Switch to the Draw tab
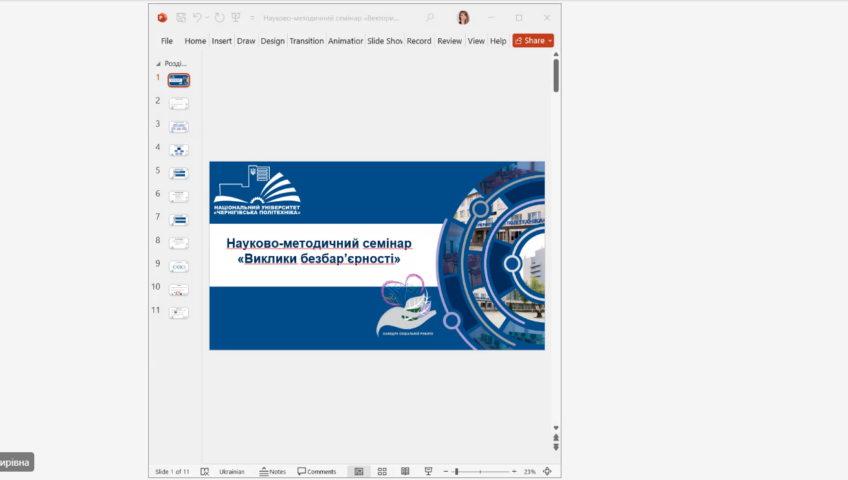Image resolution: width=848 pixels, height=480 pixels. point(246,41)
